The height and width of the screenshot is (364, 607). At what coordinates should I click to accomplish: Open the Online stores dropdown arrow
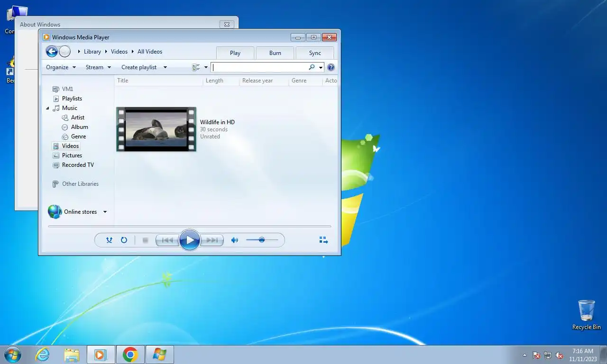click(105, 212)
